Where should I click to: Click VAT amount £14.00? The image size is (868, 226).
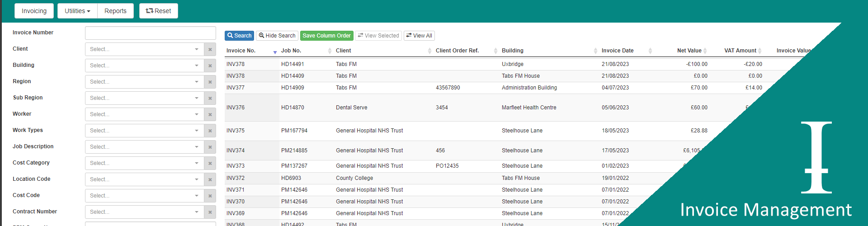tap(754, 88)
